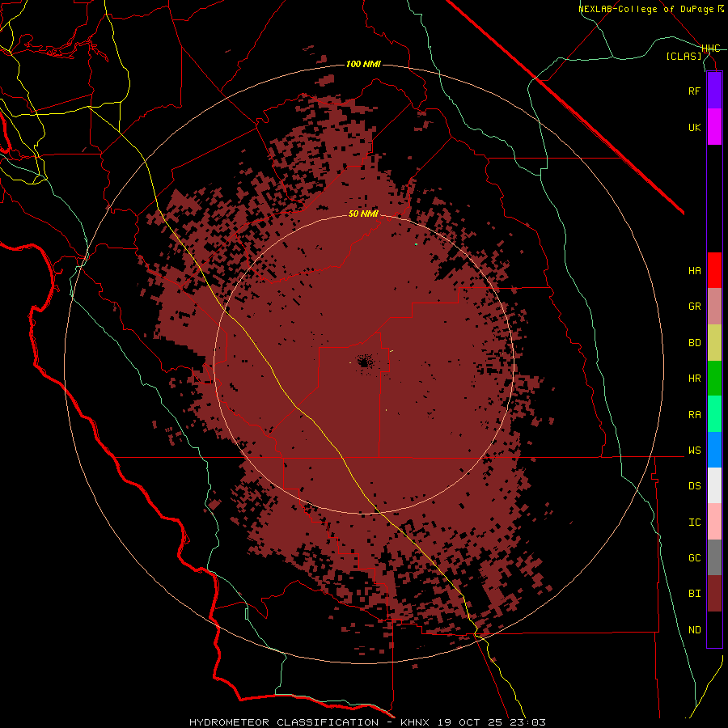Pick the HR green legend swatch

[x=714, y=379]
